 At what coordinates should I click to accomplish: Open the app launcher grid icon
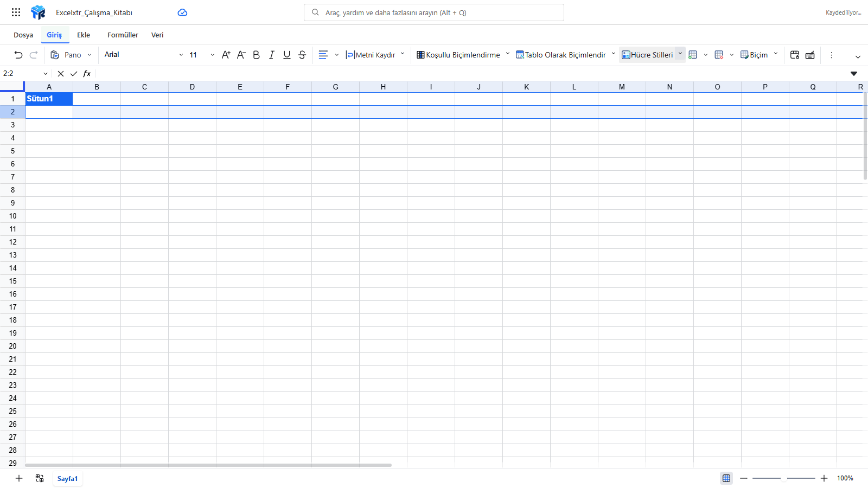tap(16, 12)
